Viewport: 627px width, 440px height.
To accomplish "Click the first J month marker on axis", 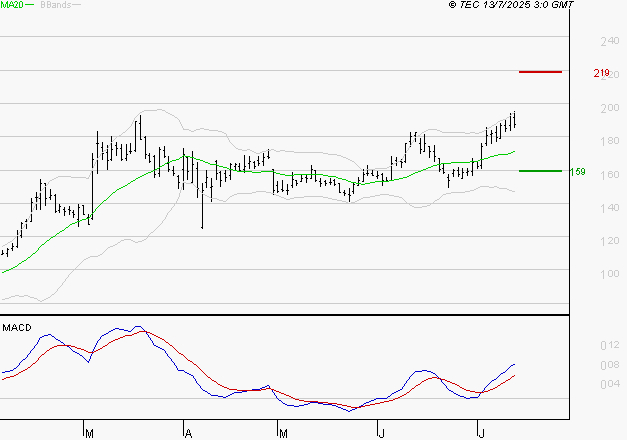I will [381, 433].
